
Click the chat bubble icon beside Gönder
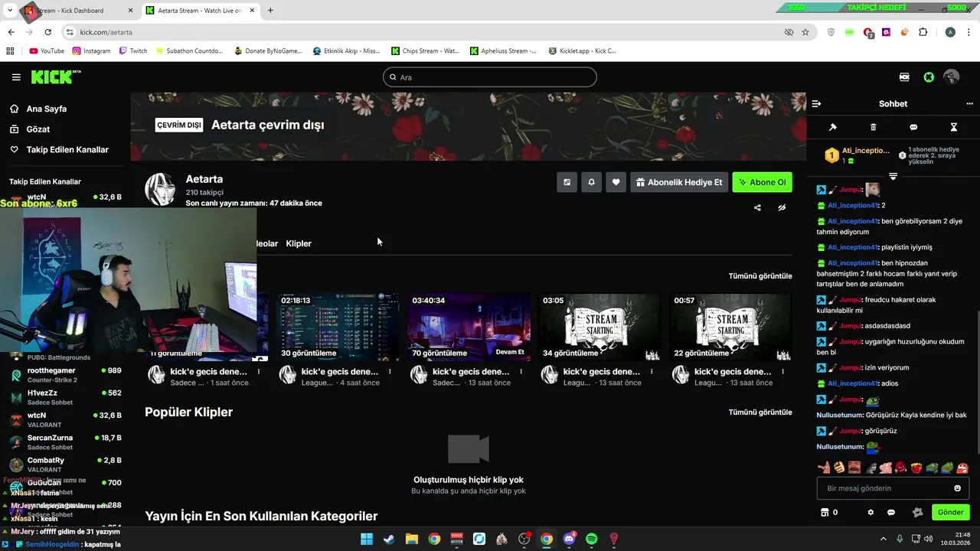click(x=891, y=512)
